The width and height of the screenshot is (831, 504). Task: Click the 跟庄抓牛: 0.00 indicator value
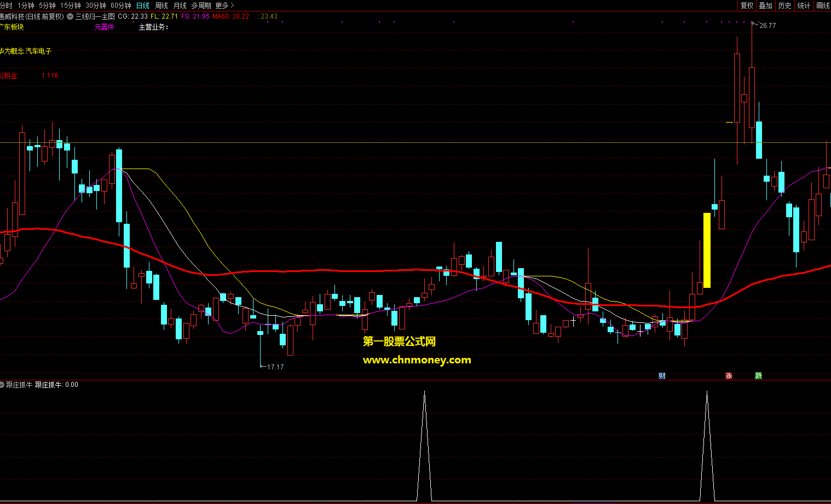coord(57,385)
